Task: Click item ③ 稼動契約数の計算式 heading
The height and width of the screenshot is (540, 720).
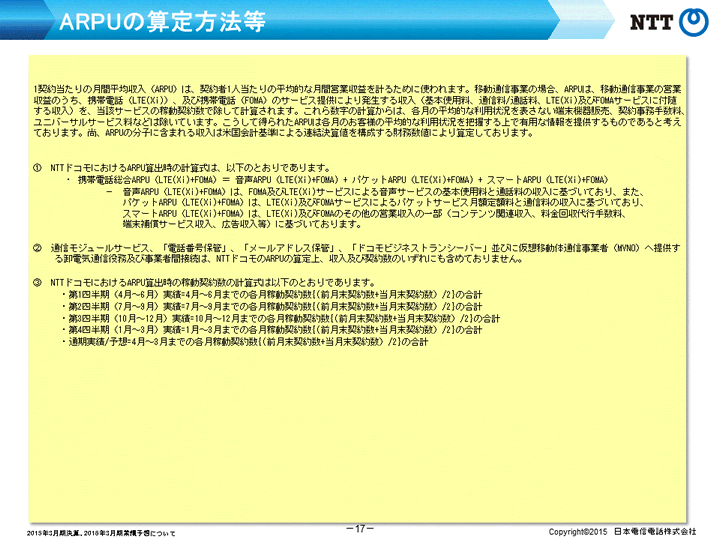Action: pyautogui.click(x=205, y=282)
